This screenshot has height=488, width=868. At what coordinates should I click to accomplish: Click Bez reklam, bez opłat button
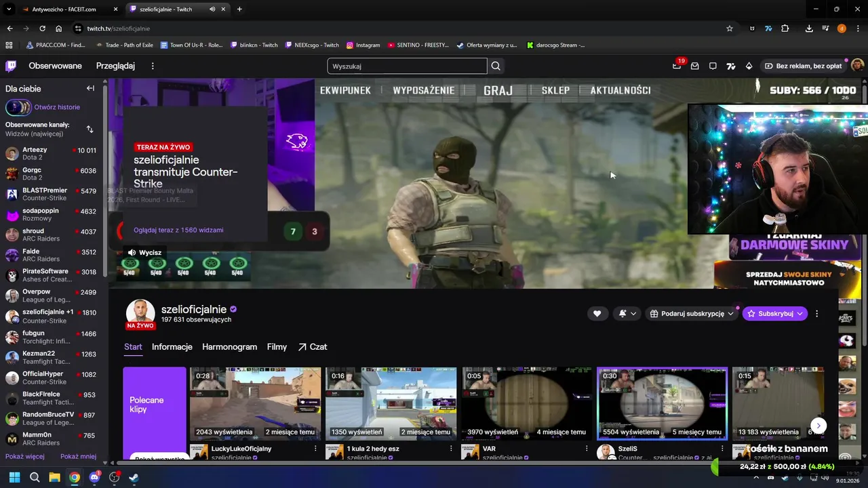point(804,66)
